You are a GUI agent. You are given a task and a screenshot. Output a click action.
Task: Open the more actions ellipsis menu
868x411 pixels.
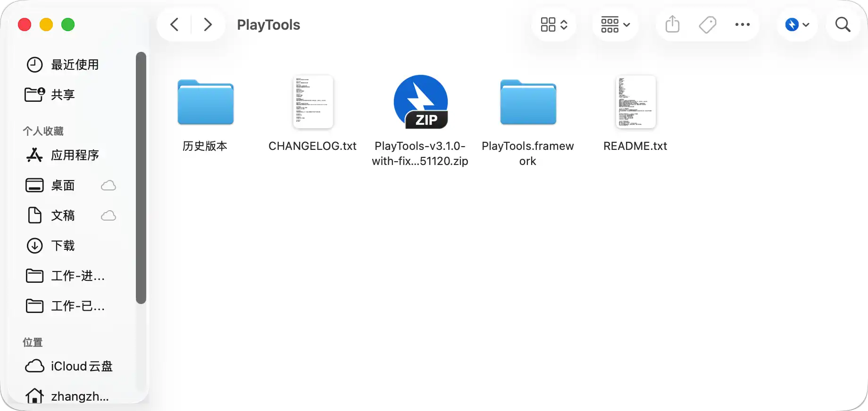pos(742,25)
